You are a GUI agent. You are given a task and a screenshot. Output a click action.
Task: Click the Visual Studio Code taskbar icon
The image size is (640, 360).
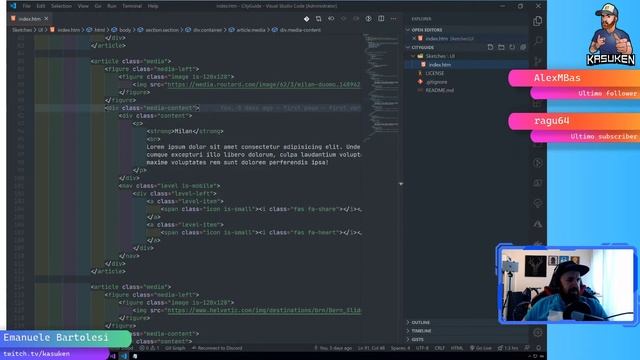click(x=124, y=356)
